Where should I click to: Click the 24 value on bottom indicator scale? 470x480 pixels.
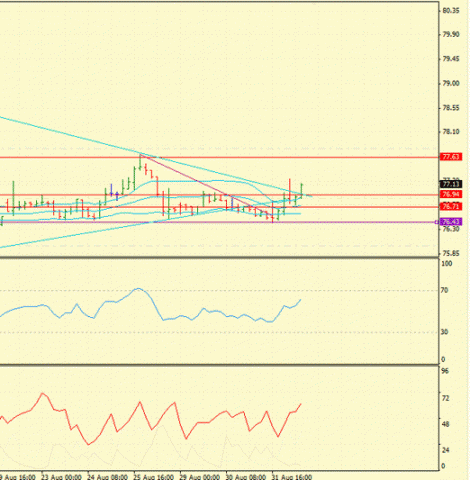coord(445,450)
